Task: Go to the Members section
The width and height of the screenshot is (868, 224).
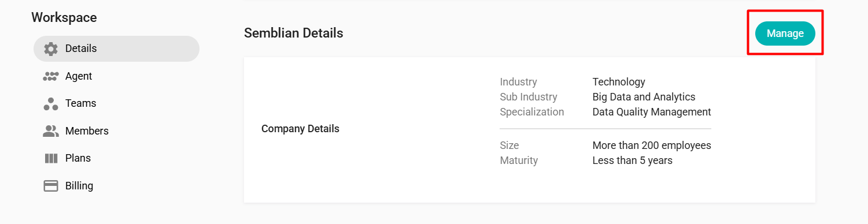Action: pos(116,131)
